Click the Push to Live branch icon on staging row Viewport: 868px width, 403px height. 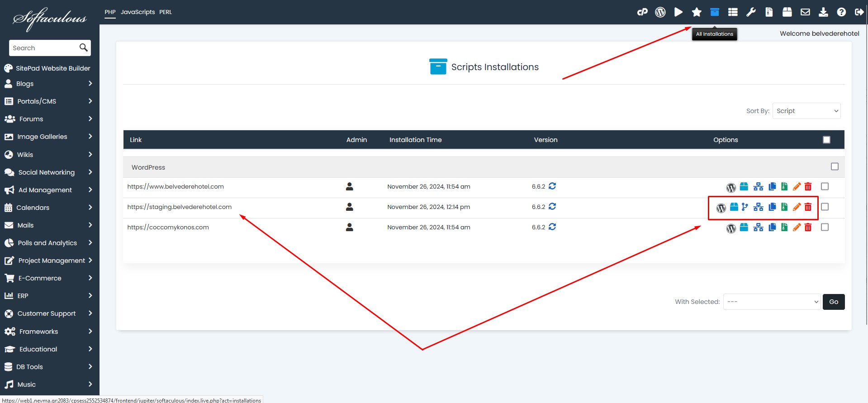click(x=745, y=207)
